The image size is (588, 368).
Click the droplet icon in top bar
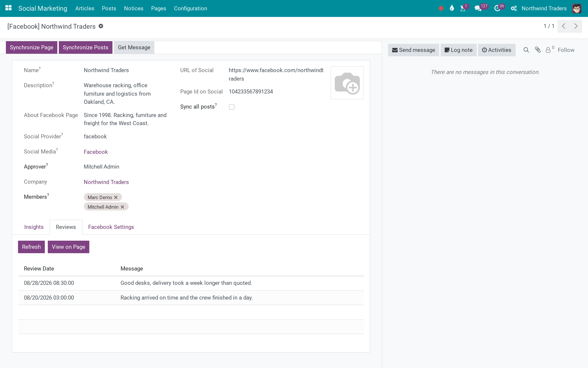(x=452, y=8)
